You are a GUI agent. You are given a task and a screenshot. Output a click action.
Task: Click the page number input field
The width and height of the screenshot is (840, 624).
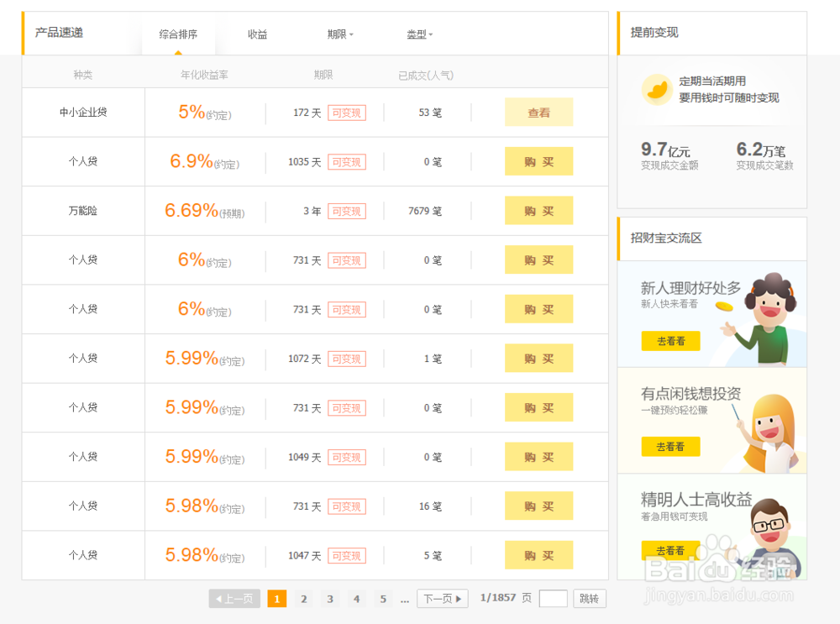pyautogui.click(x=553, y=599)
